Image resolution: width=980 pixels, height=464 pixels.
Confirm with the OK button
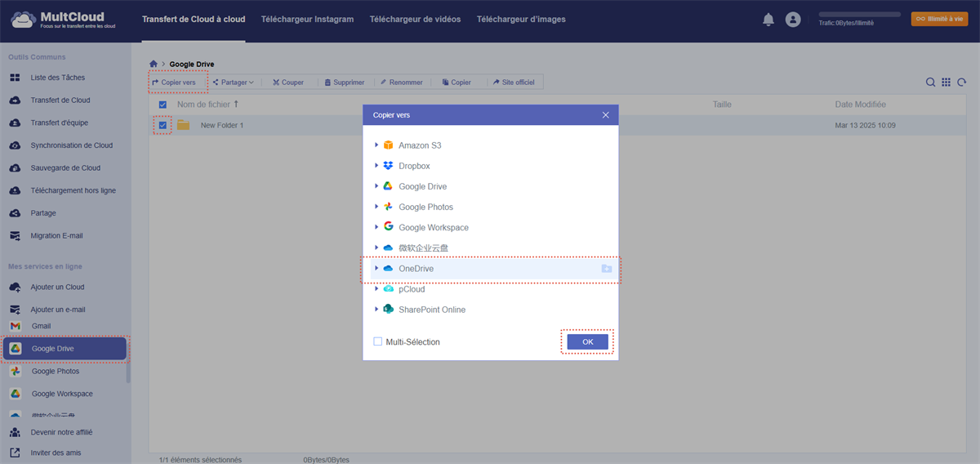click(x=588, y=341)
